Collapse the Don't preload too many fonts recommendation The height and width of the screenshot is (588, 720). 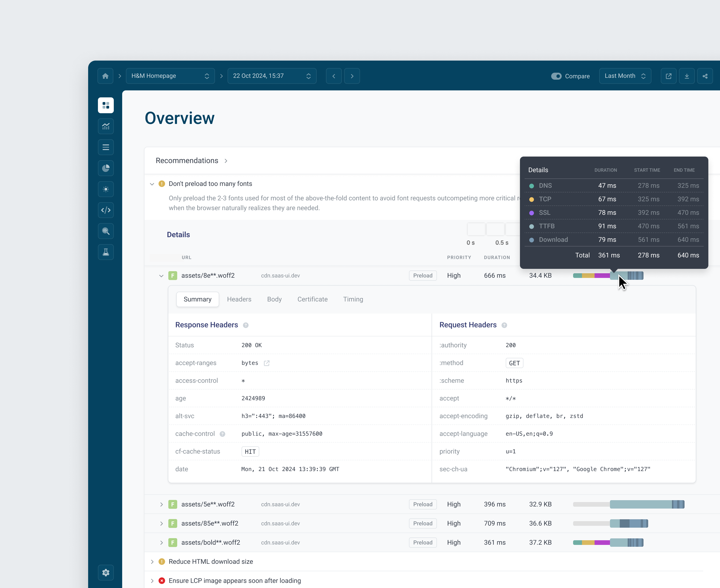[x=152, y=184]
